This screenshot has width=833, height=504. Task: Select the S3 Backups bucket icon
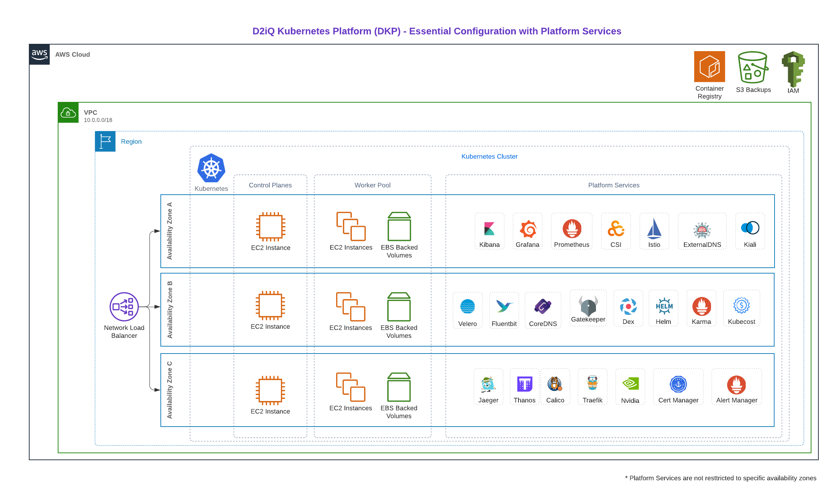(753, 67)
